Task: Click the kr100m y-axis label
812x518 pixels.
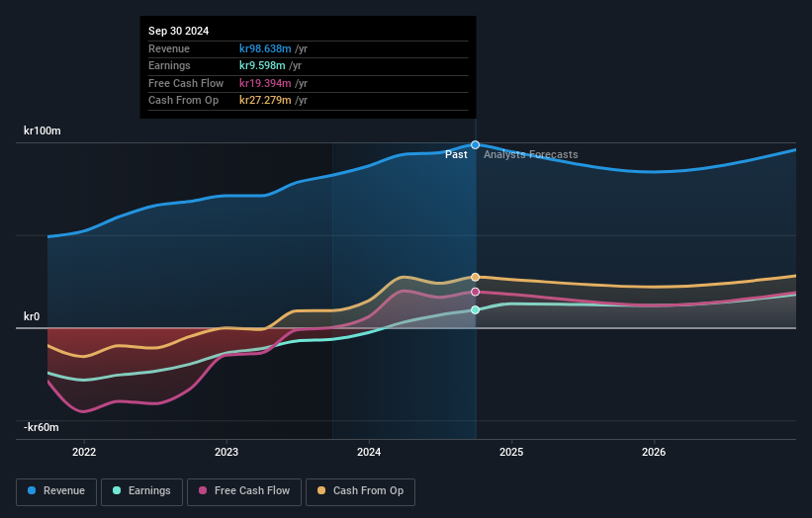Action: (x=42, y=130)
